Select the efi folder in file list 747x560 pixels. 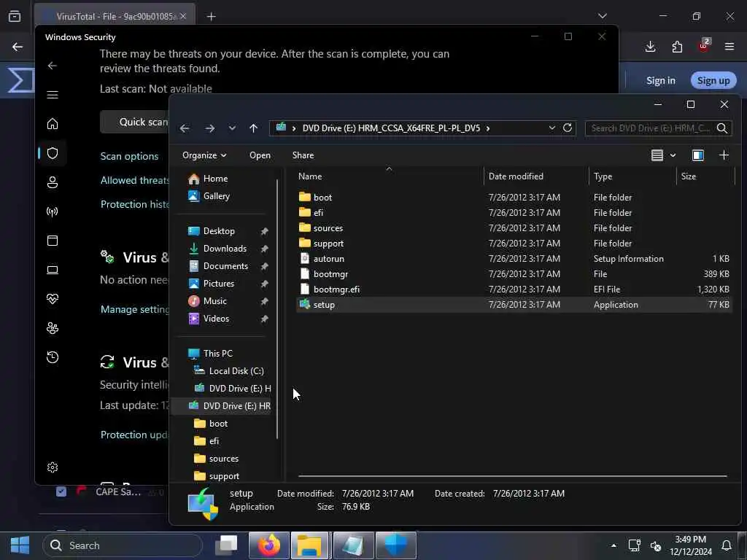[x=514, y=212]
